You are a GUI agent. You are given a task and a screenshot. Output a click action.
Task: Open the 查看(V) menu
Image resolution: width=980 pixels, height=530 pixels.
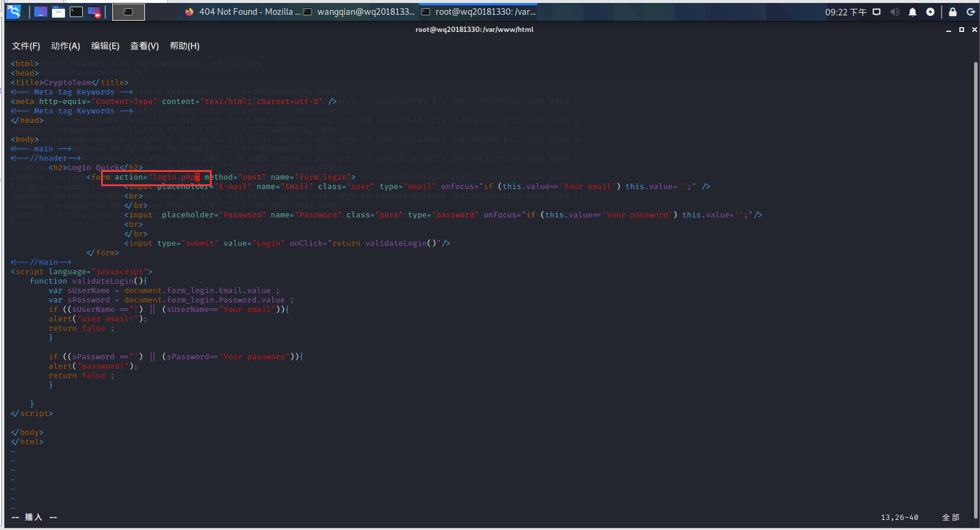click(x=145, y=46)
